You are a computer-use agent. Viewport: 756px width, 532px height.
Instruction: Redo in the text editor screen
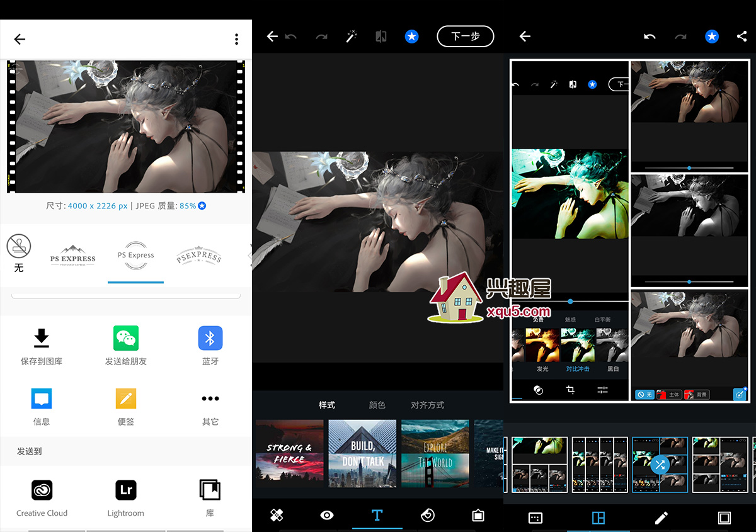tap(321, 37)
